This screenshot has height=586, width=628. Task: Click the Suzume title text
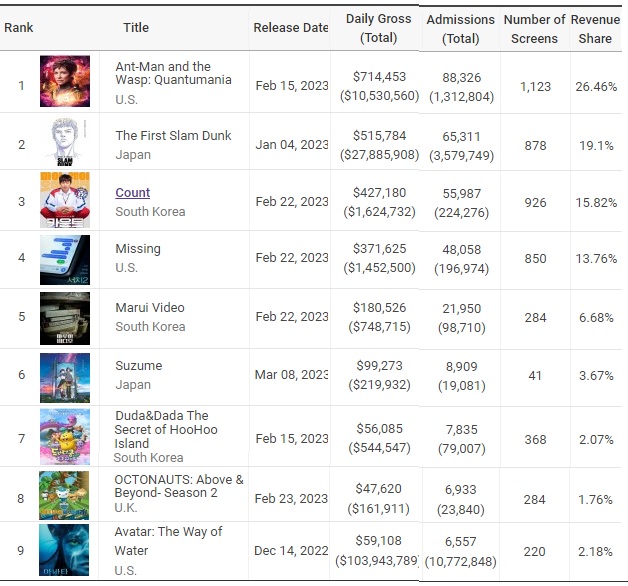tap(139, 365)
